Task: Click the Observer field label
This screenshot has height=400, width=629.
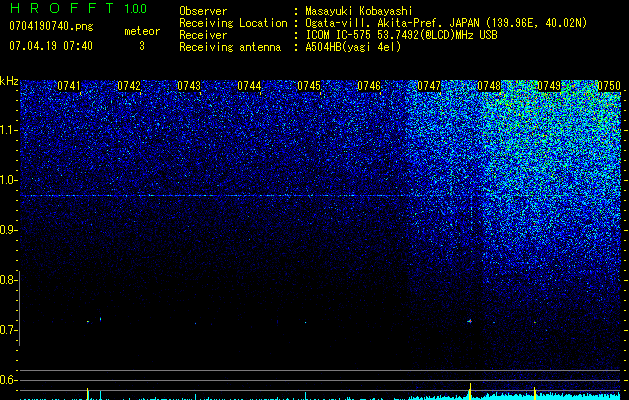Action: [x=203, y=11]
